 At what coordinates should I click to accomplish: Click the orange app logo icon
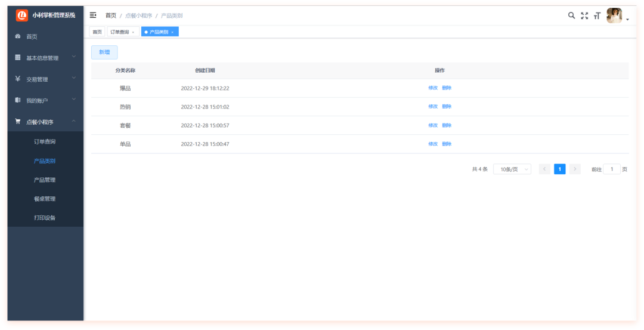coord(22,15)
